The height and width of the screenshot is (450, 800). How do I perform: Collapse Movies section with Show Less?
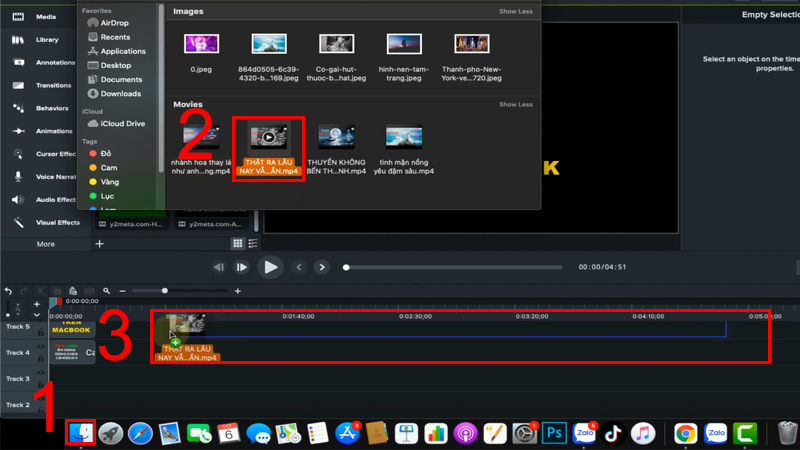click(x=515, y=105)
